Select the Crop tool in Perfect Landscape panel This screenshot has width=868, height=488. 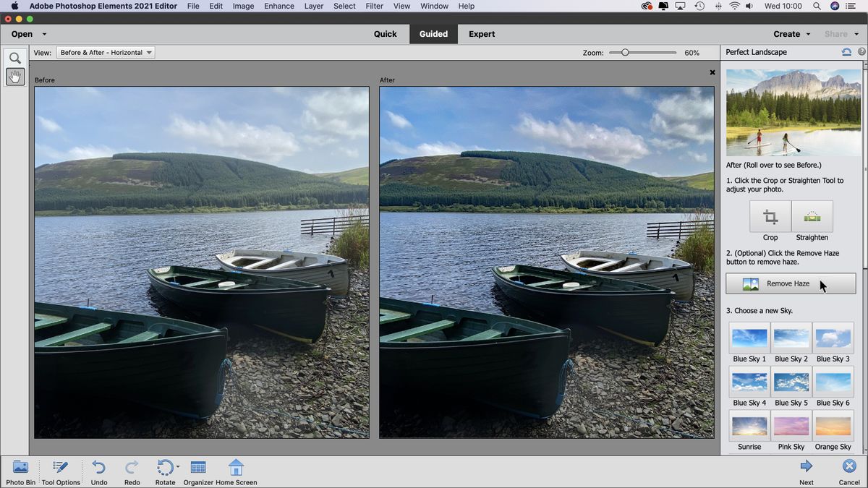pyautogui.click(x=770, y=217)
